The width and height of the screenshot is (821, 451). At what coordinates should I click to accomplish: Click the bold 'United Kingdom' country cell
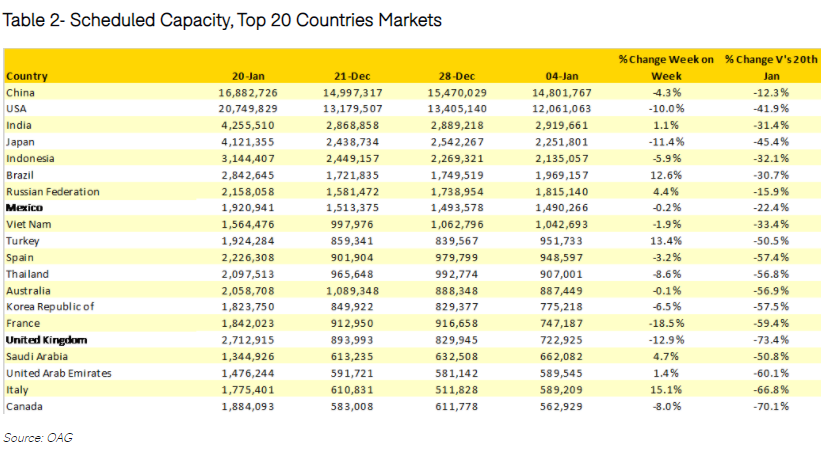(46, 340)
